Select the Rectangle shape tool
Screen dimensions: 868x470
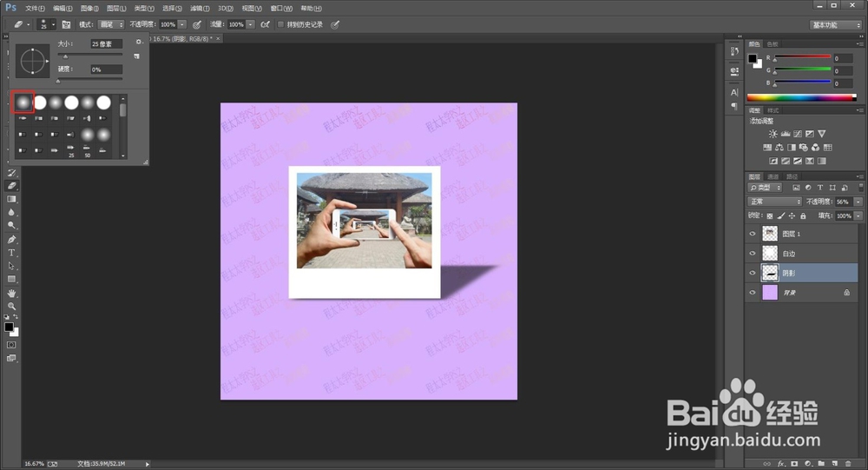click(11, 280)
